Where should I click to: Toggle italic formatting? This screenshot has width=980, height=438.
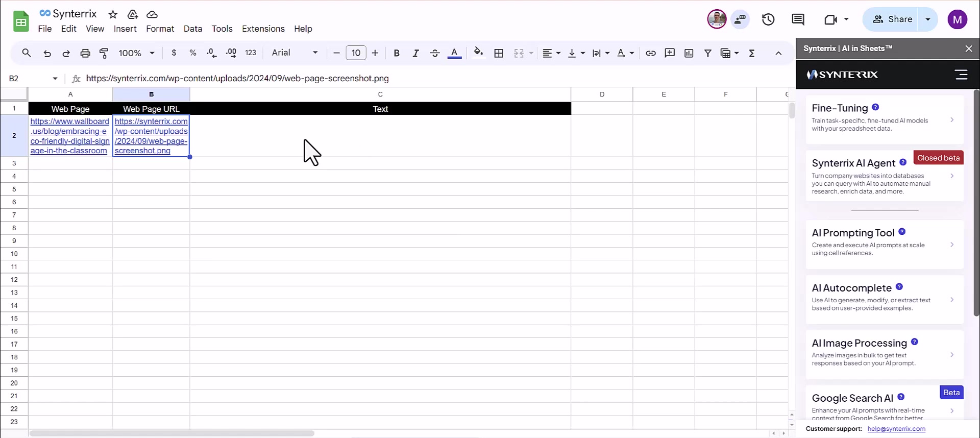tap(415, 53)
